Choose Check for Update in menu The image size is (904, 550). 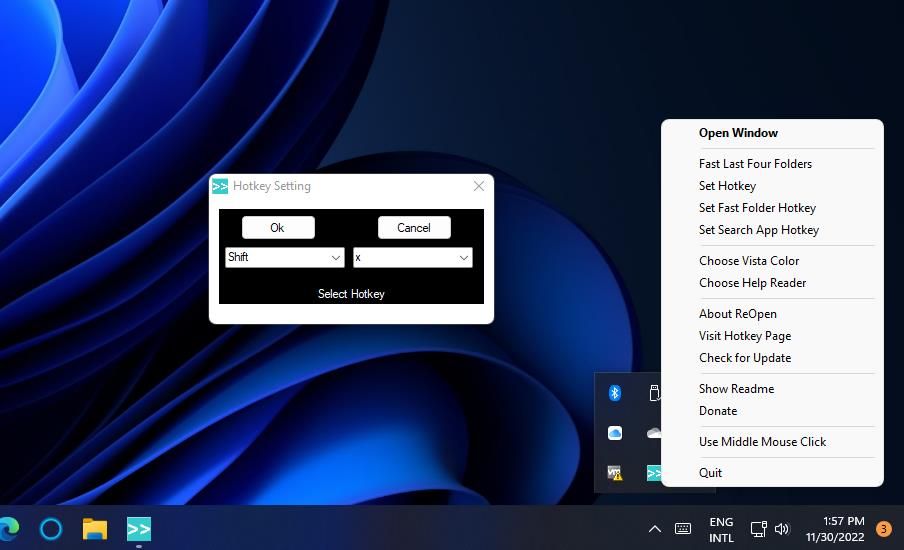click(744, 358)
